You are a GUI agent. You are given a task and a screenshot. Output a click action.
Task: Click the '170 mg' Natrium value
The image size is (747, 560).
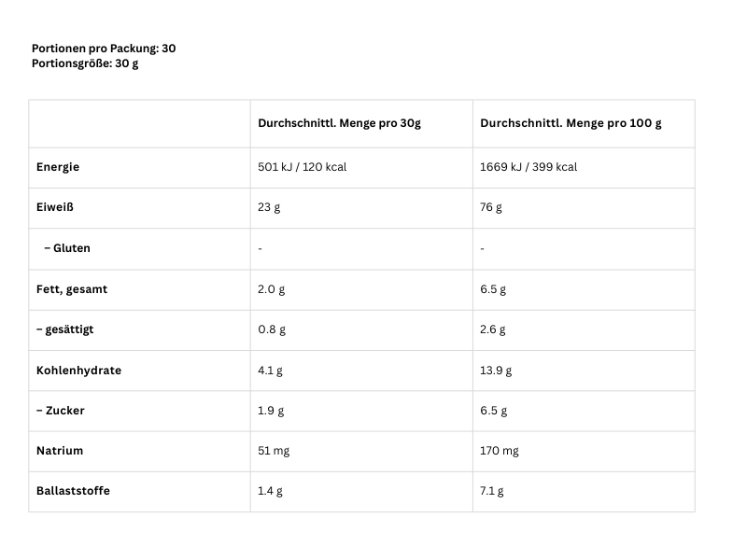click(x=500, y=451)
